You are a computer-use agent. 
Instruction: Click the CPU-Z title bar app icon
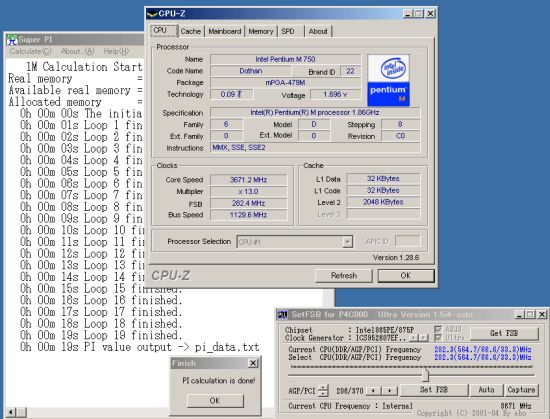[x=152, y=14]
